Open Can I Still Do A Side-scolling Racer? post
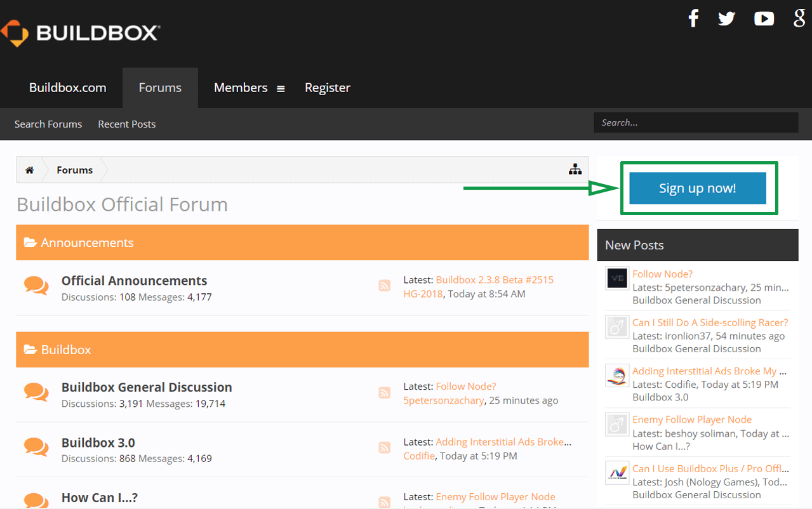This screenshot has width=812, height=509. point(710,322)
